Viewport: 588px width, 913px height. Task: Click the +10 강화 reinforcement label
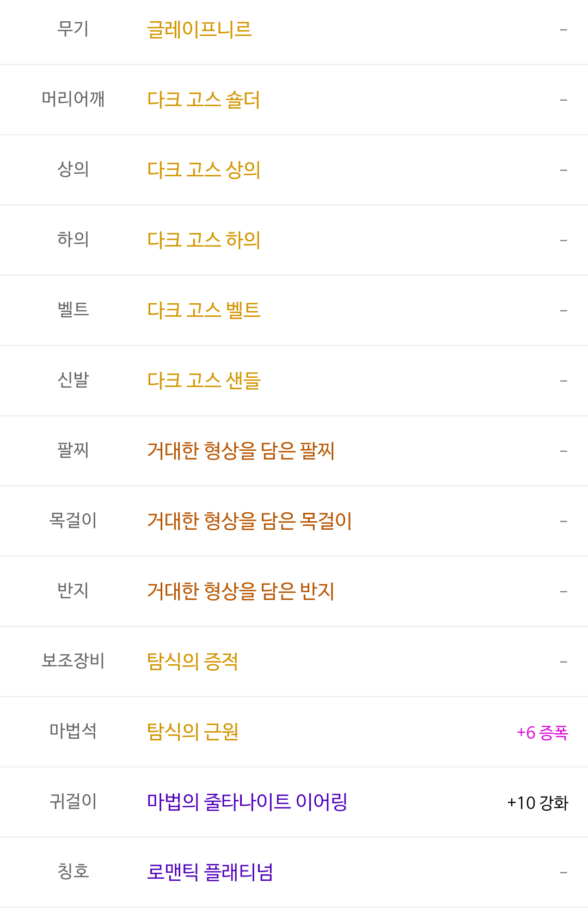click(x=537, y=803)
